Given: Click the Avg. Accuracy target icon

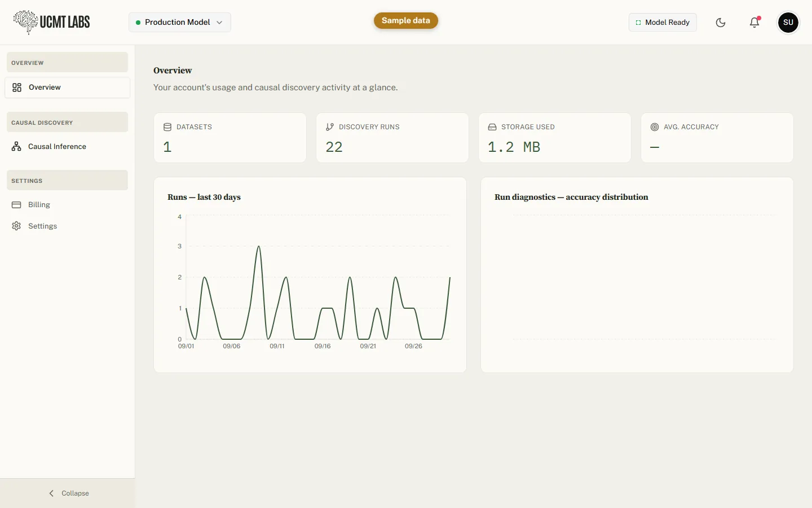Looking at the screenshot, I should tap(655, 127).
